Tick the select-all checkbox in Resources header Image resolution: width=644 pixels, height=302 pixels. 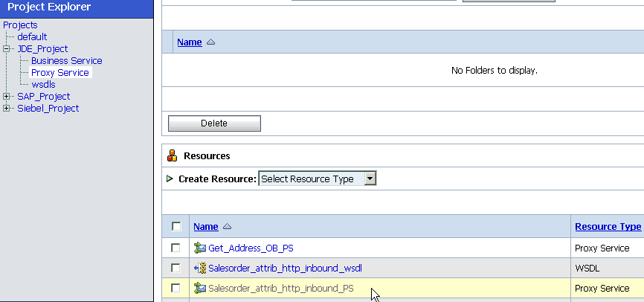[x=176, y=226]
